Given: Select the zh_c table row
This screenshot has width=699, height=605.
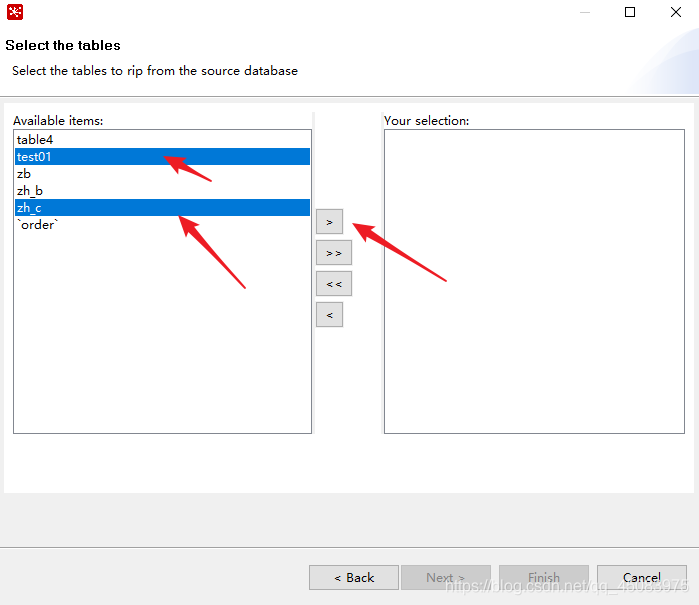Looking at the screenshot, I should coord(162,207).
